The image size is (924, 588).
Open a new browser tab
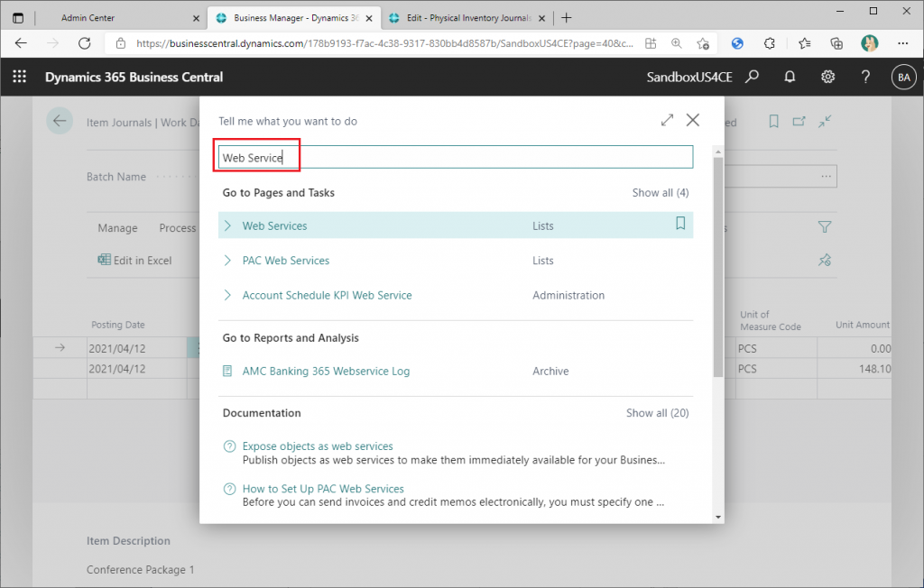coord(567,18)
